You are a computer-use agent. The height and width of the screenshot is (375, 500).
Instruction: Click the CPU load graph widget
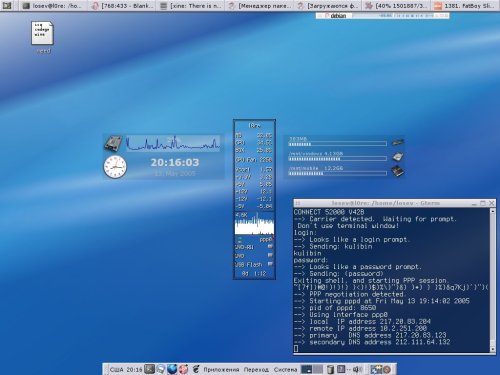[173, 143]
